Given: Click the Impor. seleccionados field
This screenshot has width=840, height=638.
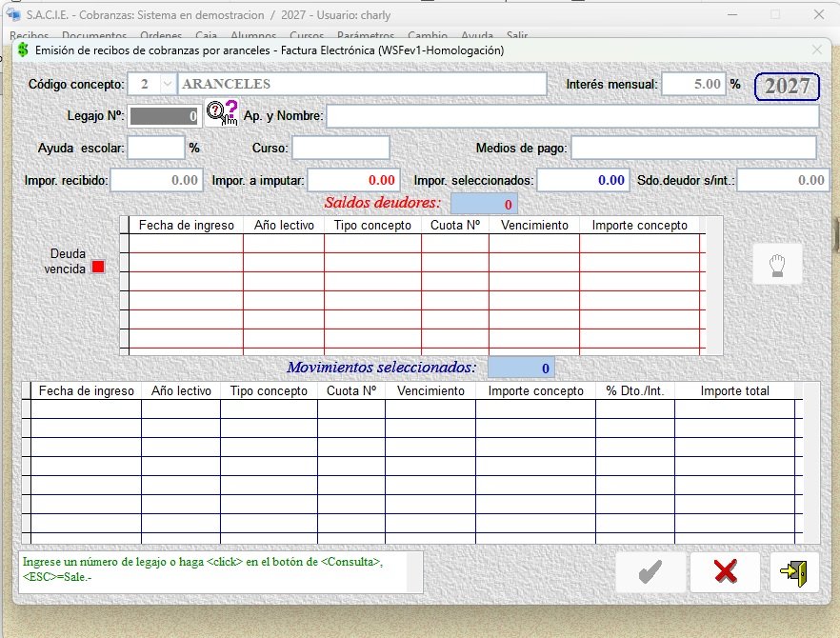Looking at the screenshot, I should click(583, 180).
